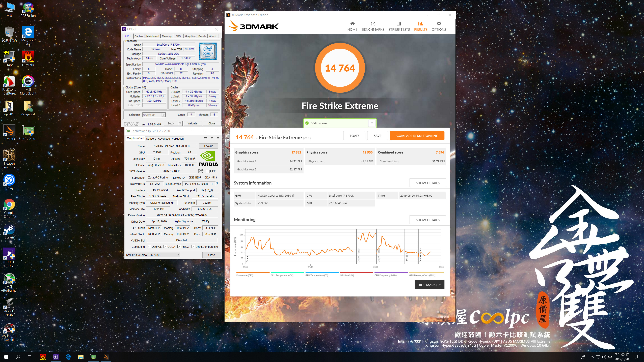The height and width of the screenshot is (362, 644).
Task: Open the Fraps desktop shortcut
Action: pyautogui.click(x=9, y=59)
